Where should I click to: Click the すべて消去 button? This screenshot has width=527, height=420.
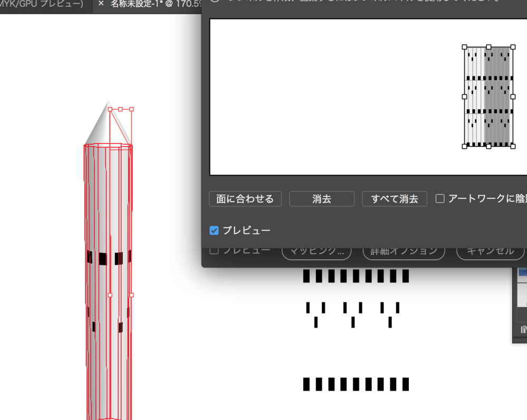395,199
